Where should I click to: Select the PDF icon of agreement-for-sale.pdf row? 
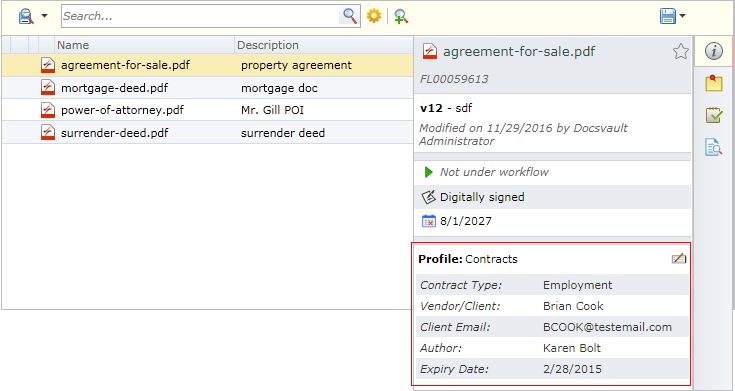coord(48,65)
